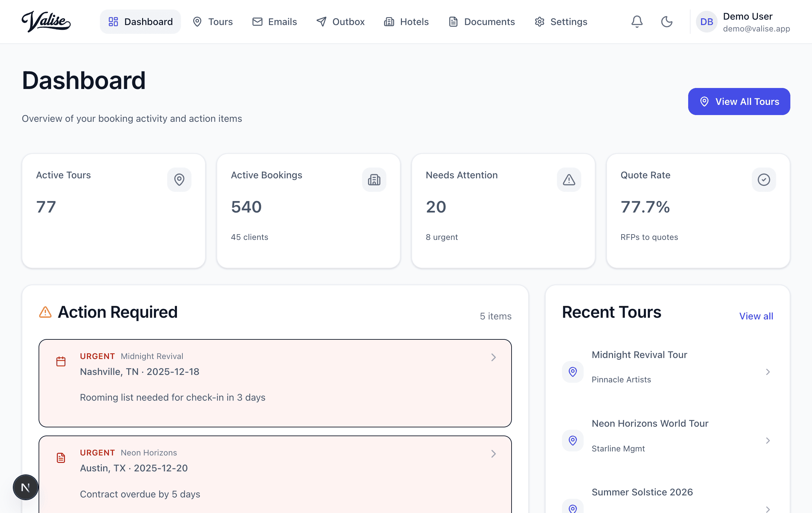Toggle dark mode moon icon
Screen dimensions: 812x513
point(667,22)
